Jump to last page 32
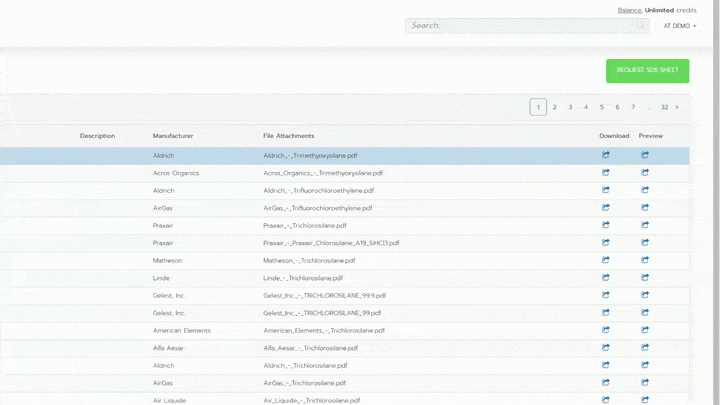Viewport: 720px width, 405px height. pyautogui.click(x=664, y=107)
